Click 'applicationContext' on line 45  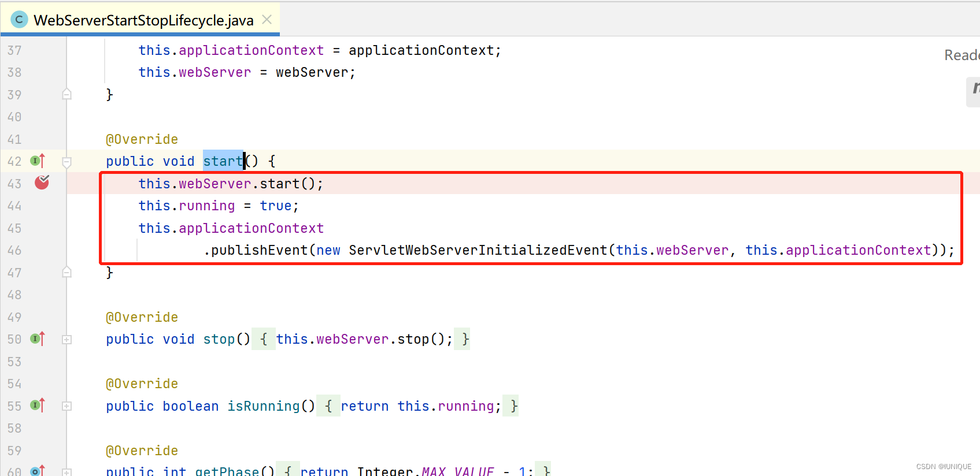[x=251, y=228]
